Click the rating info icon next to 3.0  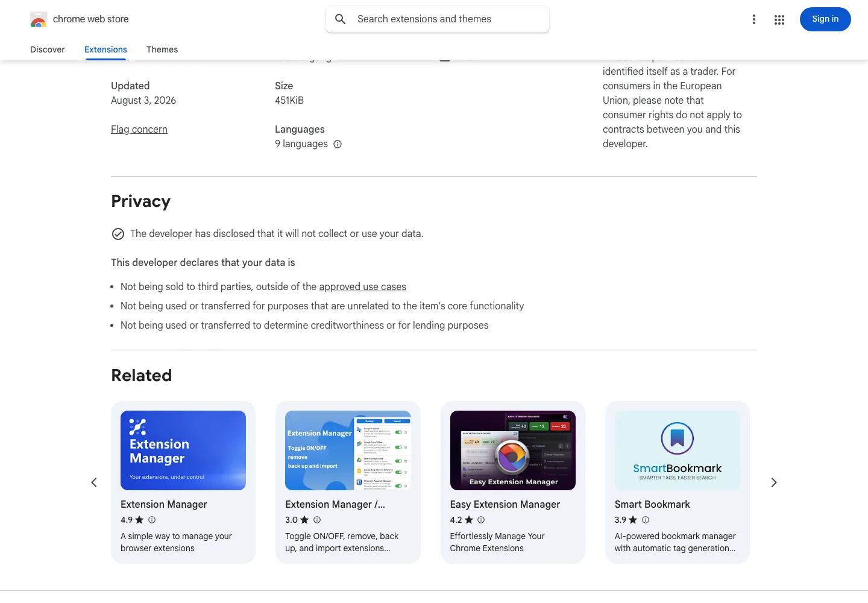[317, 520]
